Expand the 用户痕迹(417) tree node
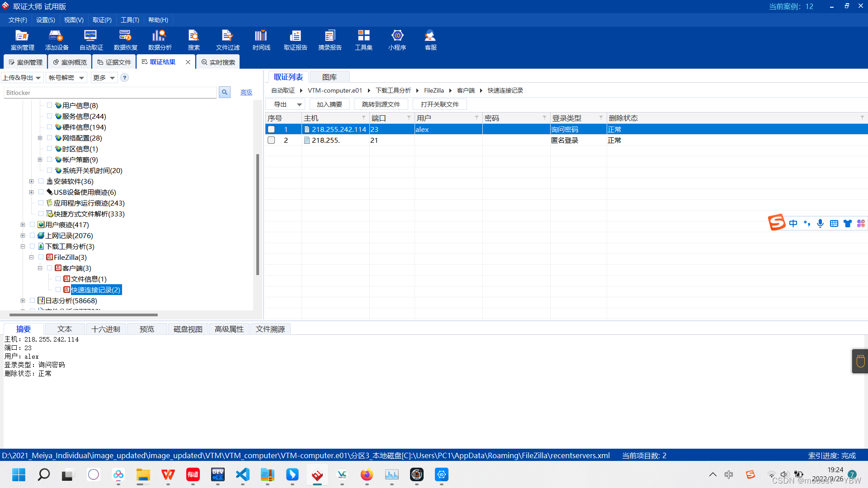The width and height of the screenshot is (868, 488). click(x=23, y=225)
